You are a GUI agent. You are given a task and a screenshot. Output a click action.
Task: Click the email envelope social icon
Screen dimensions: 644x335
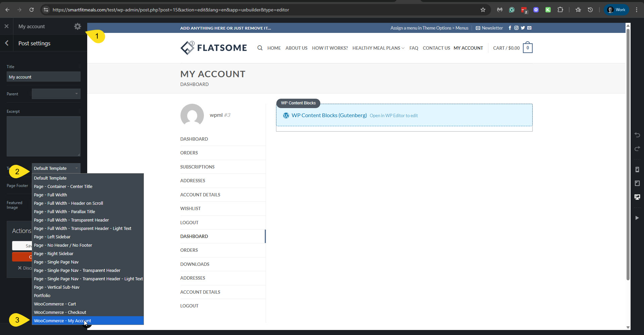point(529,28)
